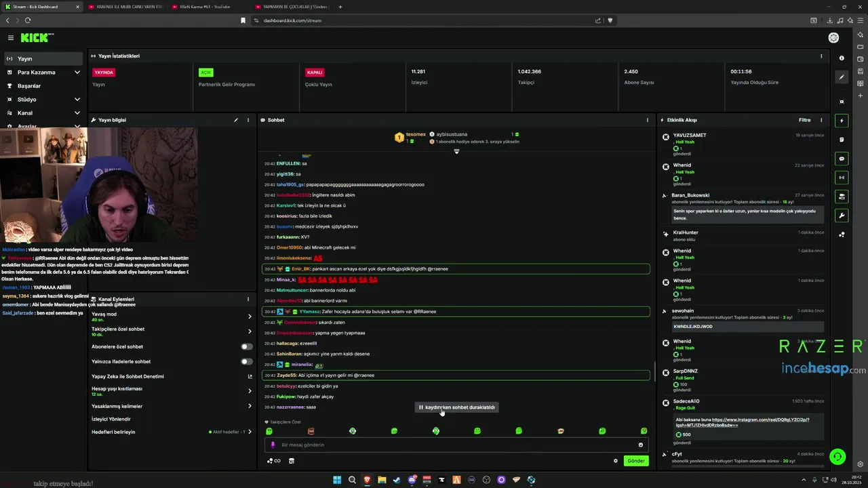Open Hedeflerı belirleyin arrow
This screenshot has height=488, width=868.
[250, 432]
